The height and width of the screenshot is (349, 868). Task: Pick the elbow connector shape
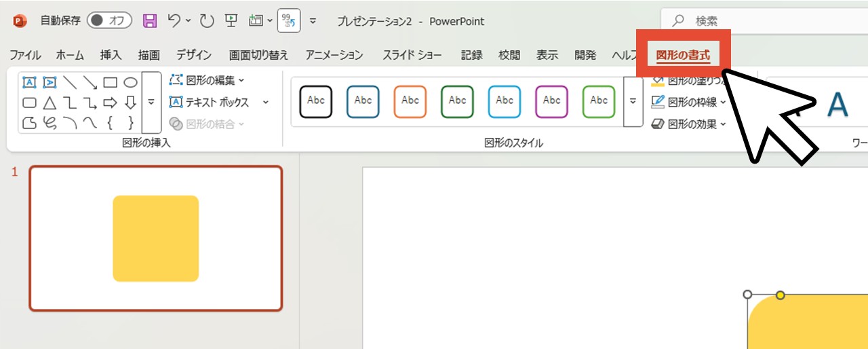(x=70, y=103)
